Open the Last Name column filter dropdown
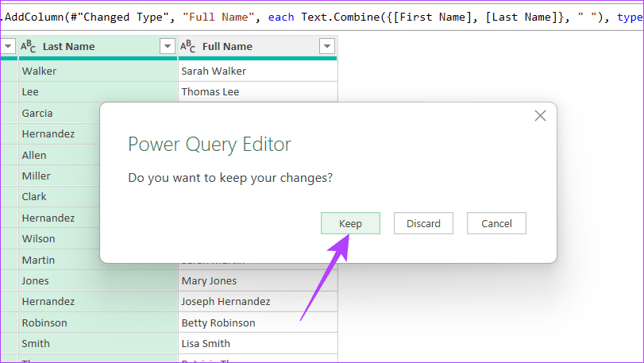Image resolution: width=644 pixels, height=363 pixels. pyautogui.click(x=168, y=46)
